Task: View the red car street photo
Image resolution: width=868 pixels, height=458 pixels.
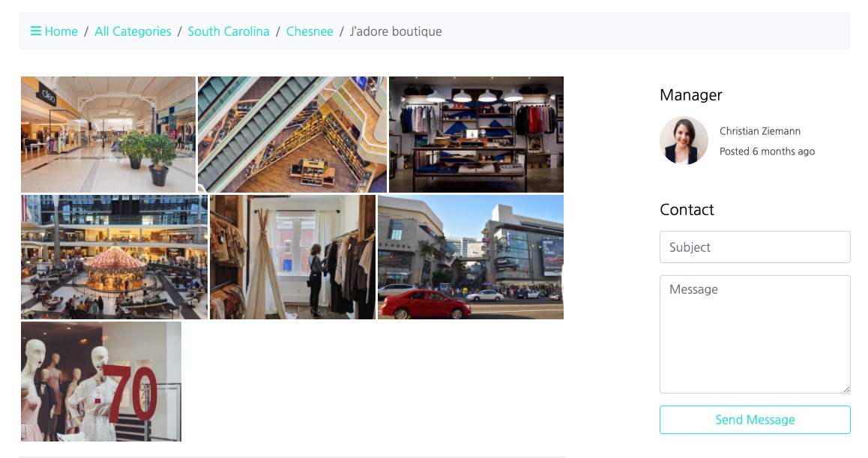Action: pos(471,257)
